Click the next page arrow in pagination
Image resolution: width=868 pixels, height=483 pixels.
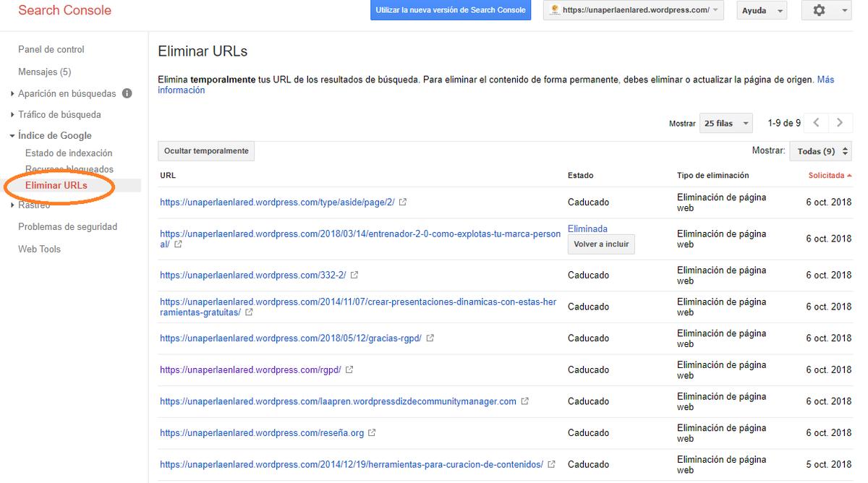pos(840,123)
